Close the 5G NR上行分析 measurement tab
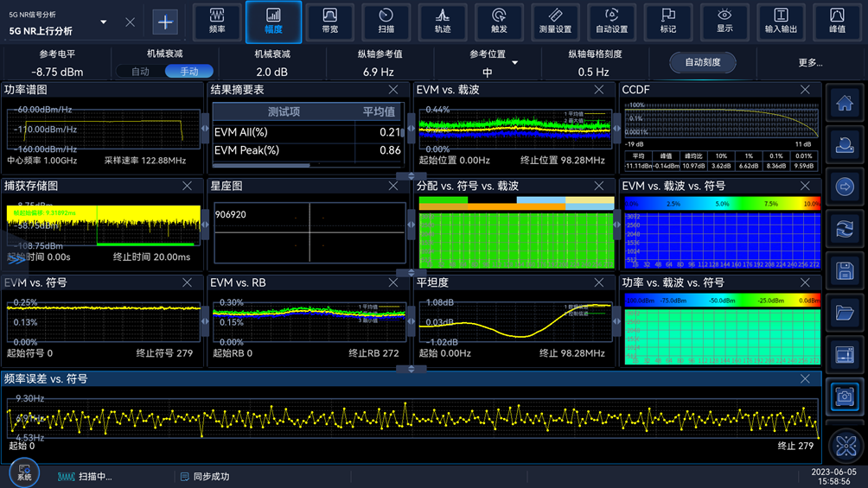The width and height of the screenshot is (868, 488). pos(130,22)
